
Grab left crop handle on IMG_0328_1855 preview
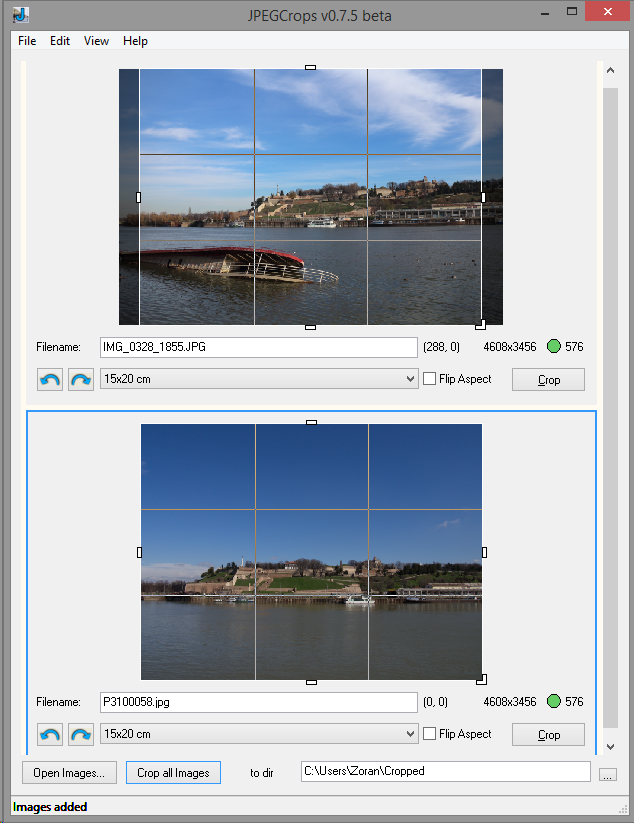coord(139,197)
